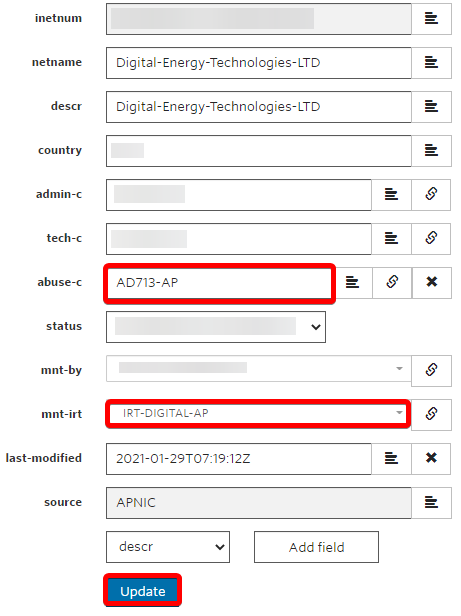Viewport: 461px width, 616px height.
Task: Click the text-lines icon on country row
Action: [431, 150]
